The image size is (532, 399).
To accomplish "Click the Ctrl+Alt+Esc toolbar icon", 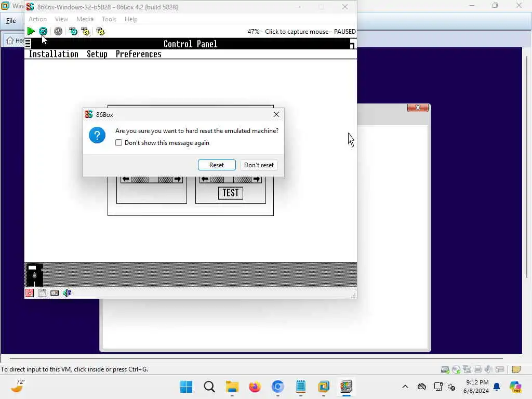I will (86, 31).
